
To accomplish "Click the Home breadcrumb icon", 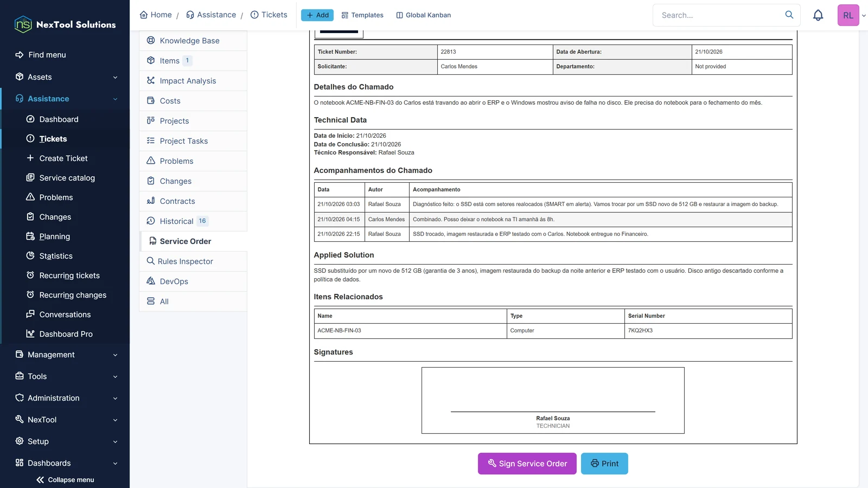I will click(144, 15).
